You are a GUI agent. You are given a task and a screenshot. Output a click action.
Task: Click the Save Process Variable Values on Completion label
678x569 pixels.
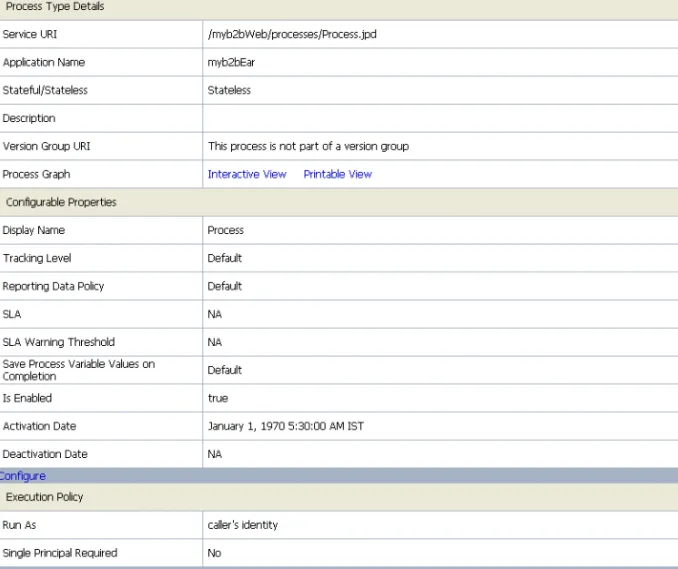(79, 370)
